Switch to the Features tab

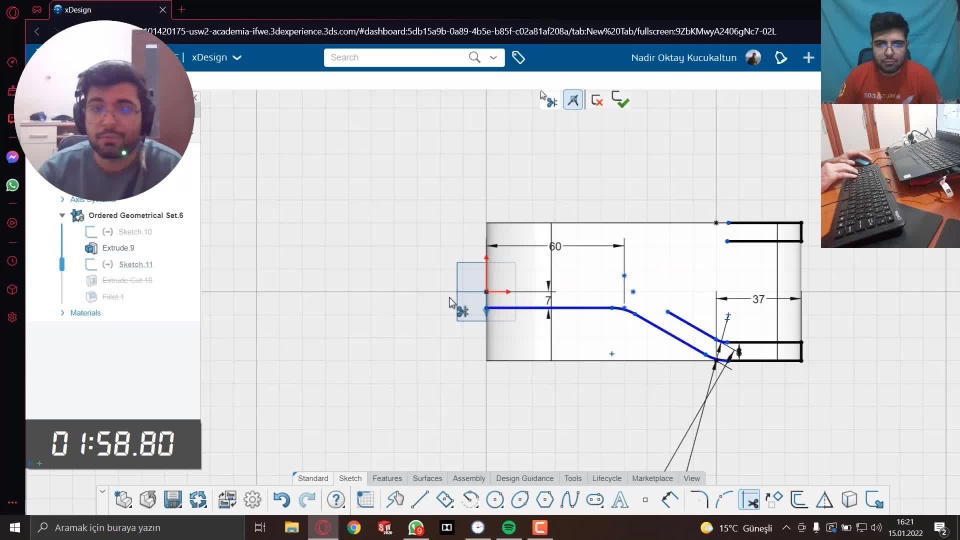point(387,478)
